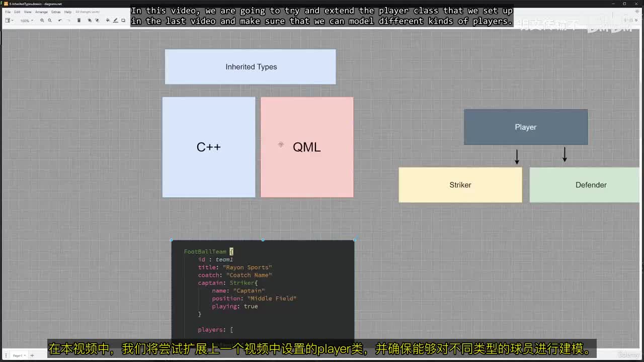Open the File menu
Screen dimensions: 644x362
8,12
